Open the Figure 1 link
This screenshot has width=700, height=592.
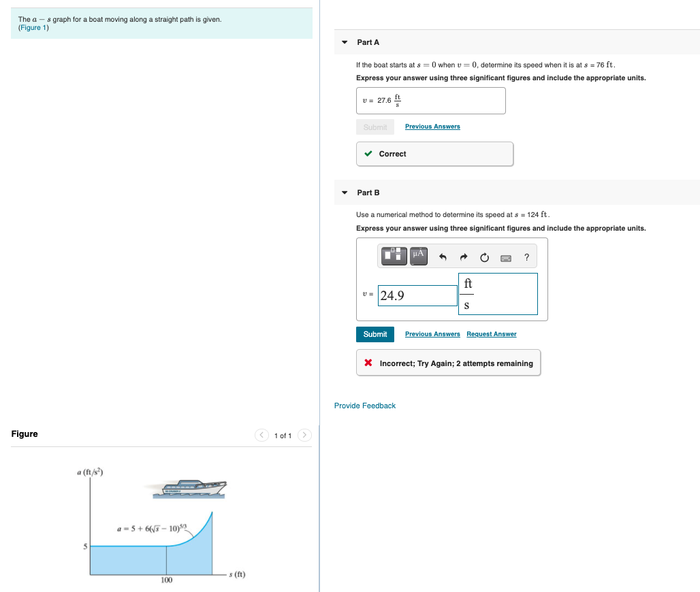point(32,27)
